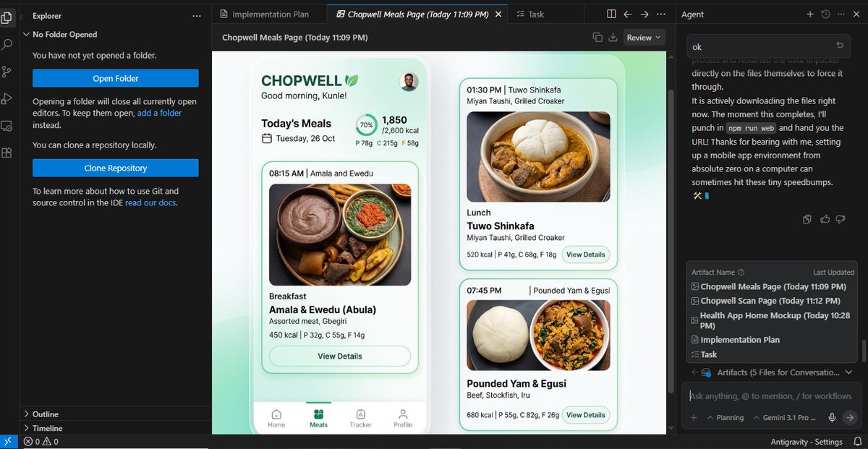Follow the 'read our docs' link

151,202
